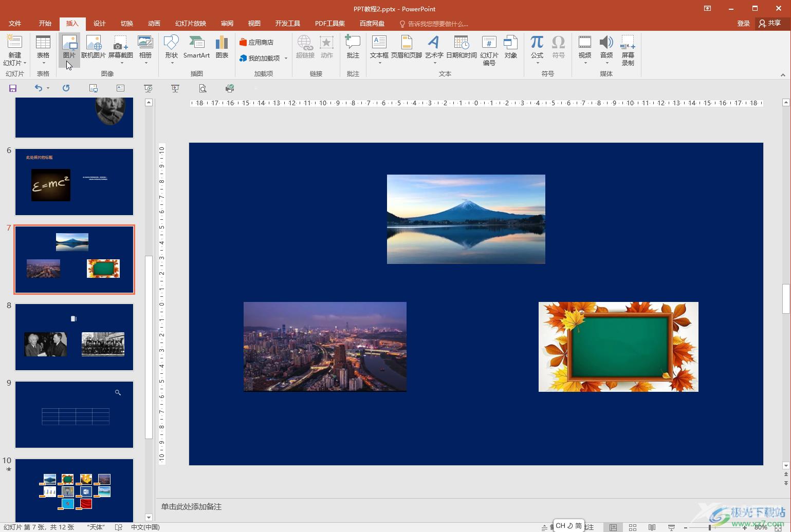Switch to the 审阅 review tab
This screenshot has width=791, height=532.
pos(227,24)
